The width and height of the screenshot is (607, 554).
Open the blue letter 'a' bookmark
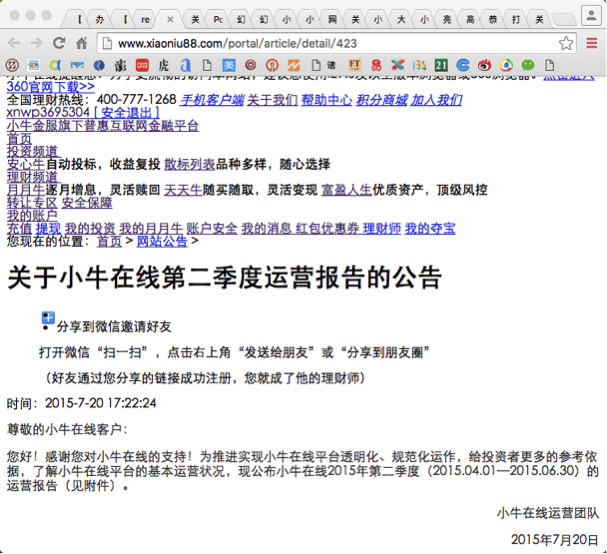pos(185,65)
